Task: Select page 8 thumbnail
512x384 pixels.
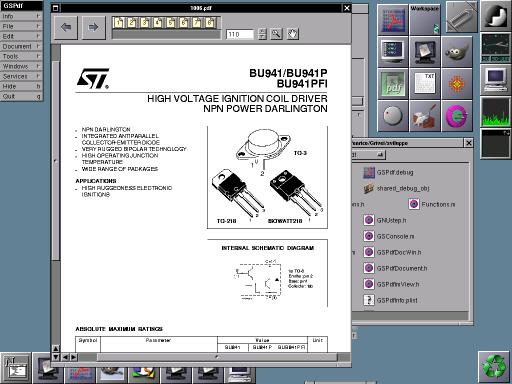Action: pyautogui.click(x=210, y=23)
